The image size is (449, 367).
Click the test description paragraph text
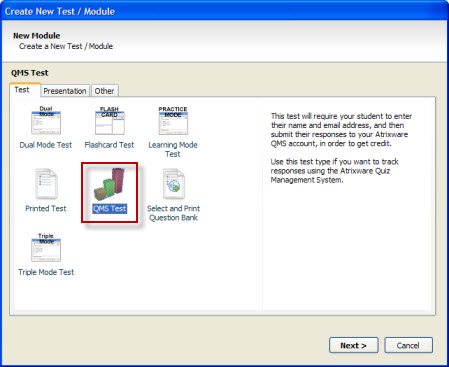tap(341, 148)
